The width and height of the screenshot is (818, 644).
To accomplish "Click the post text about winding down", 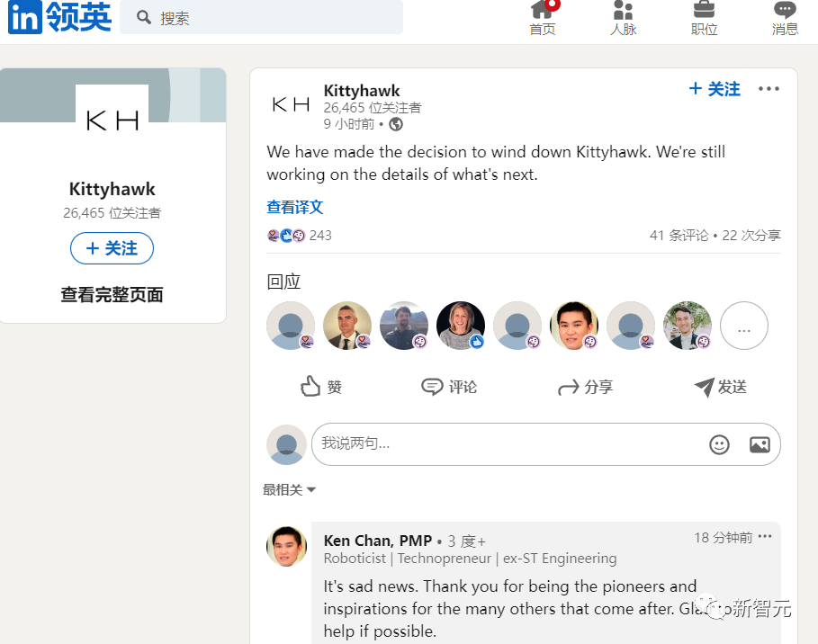I will coord(496,163).
